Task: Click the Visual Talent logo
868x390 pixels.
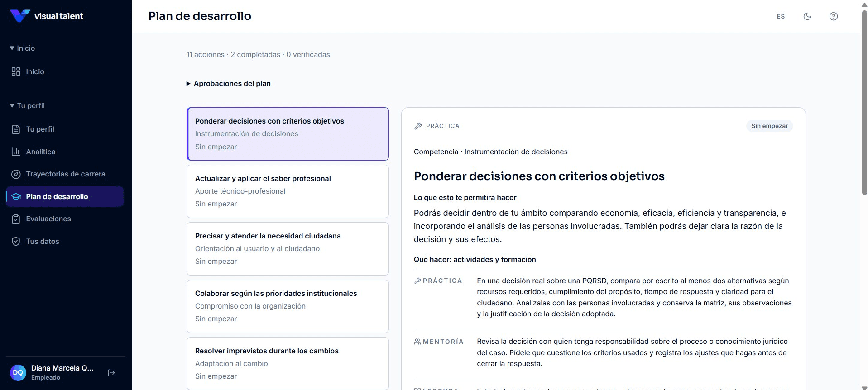Action: [47, 16]
